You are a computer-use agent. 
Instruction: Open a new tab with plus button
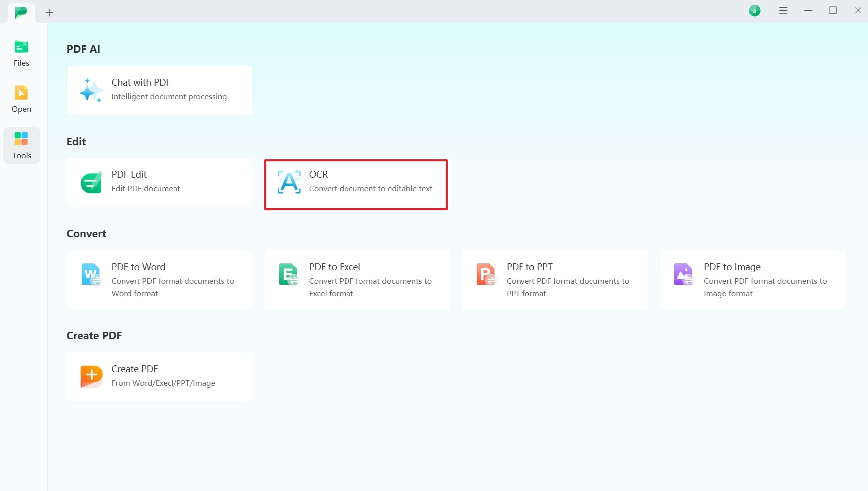(x=49, y=13)
